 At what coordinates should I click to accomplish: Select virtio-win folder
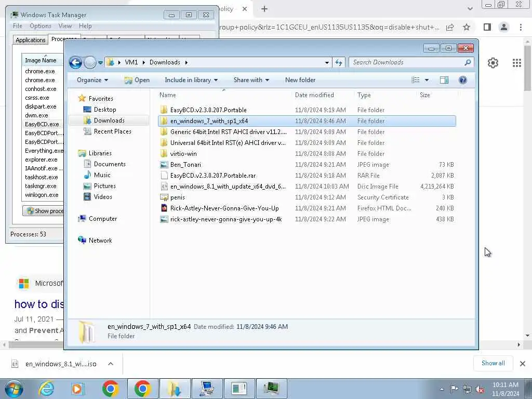tap(307, 154)
